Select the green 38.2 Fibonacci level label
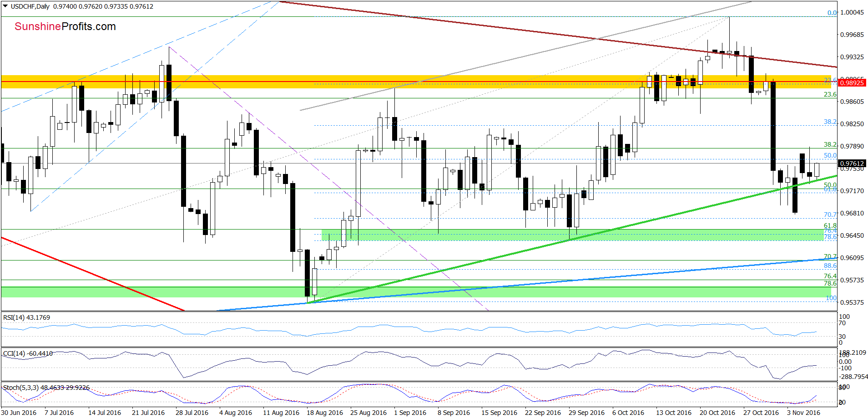The height and width of the screenshot is (419, 868). 830,144
